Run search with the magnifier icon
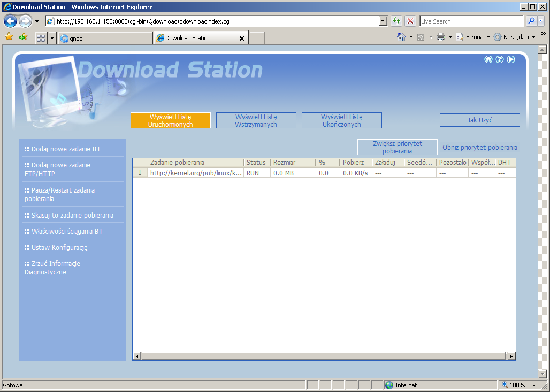 click(531, 21)
